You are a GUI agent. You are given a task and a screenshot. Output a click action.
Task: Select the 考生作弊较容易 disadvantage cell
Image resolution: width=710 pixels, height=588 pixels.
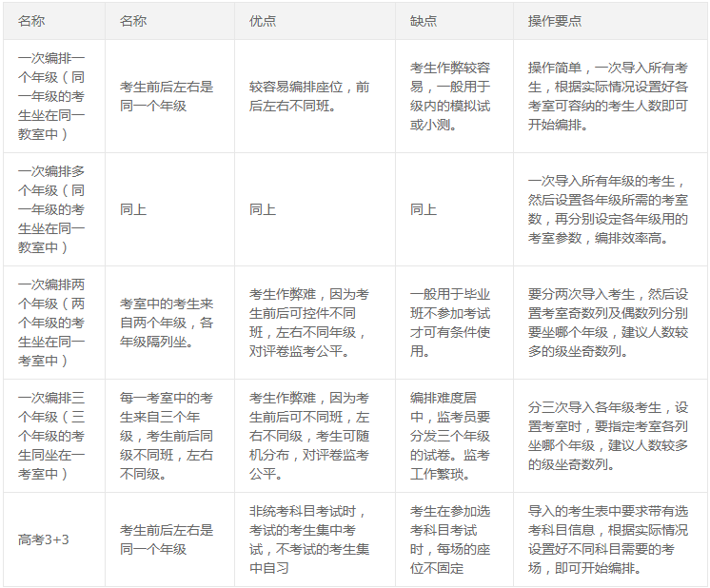coord(450,96)
